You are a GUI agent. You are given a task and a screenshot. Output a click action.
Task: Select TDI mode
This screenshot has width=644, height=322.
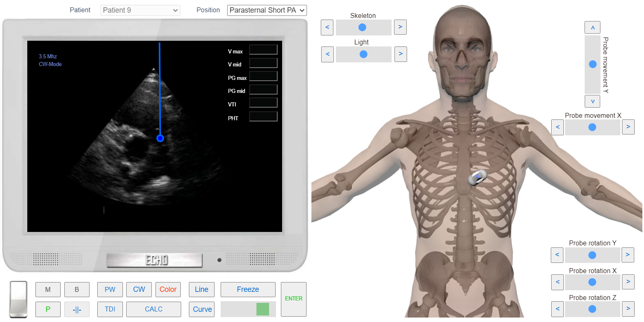[x=110, y=309]
